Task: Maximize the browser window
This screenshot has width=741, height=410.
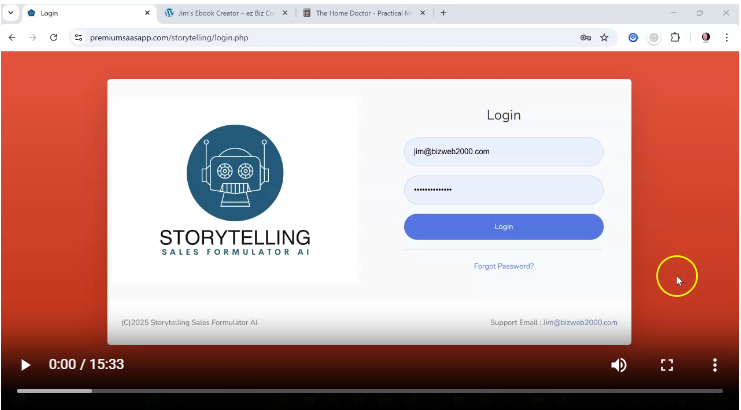Action: 700,13
